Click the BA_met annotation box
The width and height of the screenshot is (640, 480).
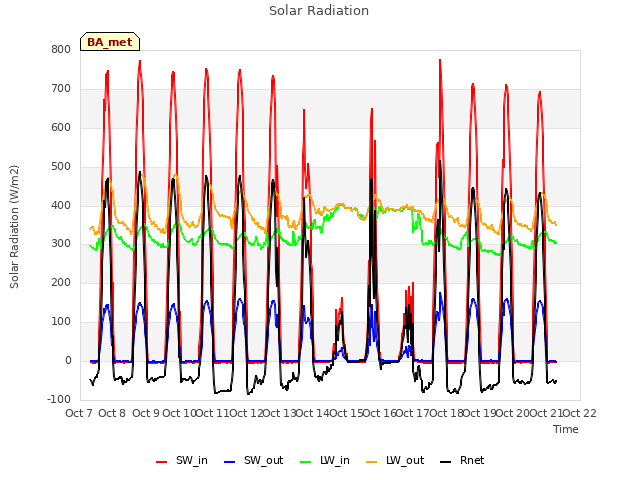coord(110,42)
